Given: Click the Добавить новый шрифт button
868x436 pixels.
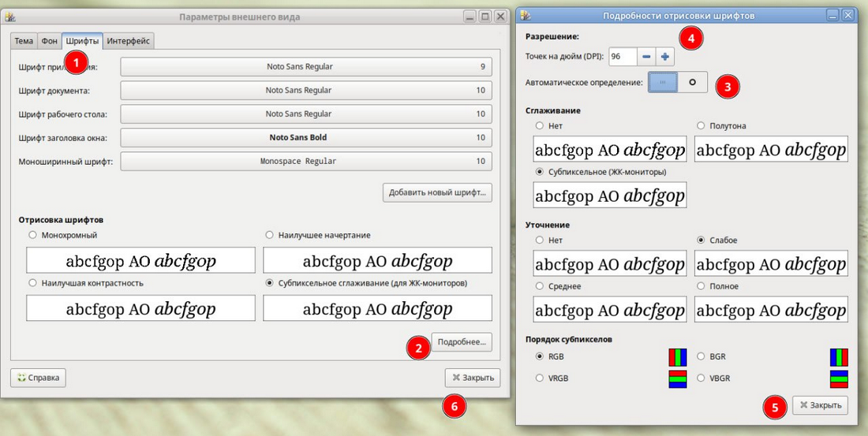Looking at the screenshot, I should (x=438, y=192).
